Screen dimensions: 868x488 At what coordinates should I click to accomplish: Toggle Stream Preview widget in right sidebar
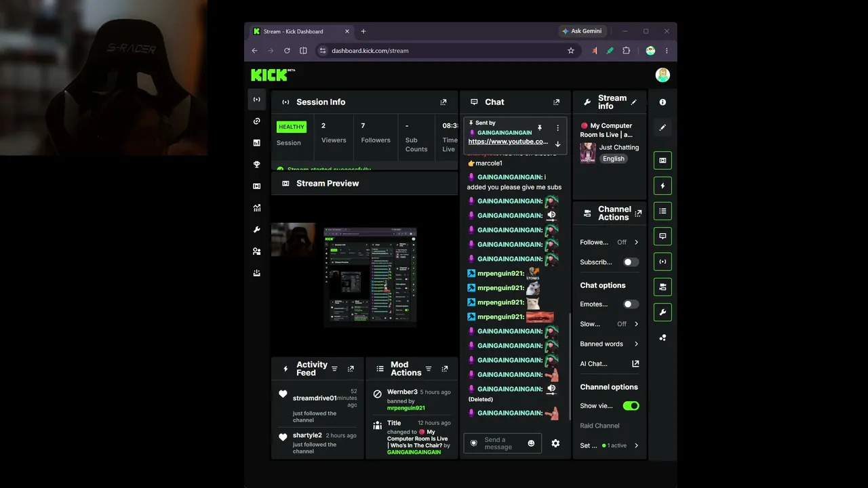point(663,161)
